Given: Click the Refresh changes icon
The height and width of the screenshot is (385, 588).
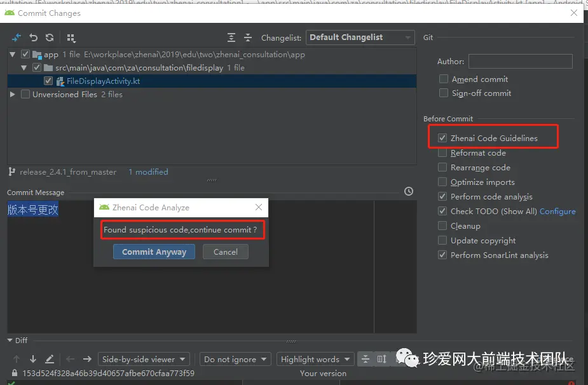Looking at the screenshot, I should point(50,37).
